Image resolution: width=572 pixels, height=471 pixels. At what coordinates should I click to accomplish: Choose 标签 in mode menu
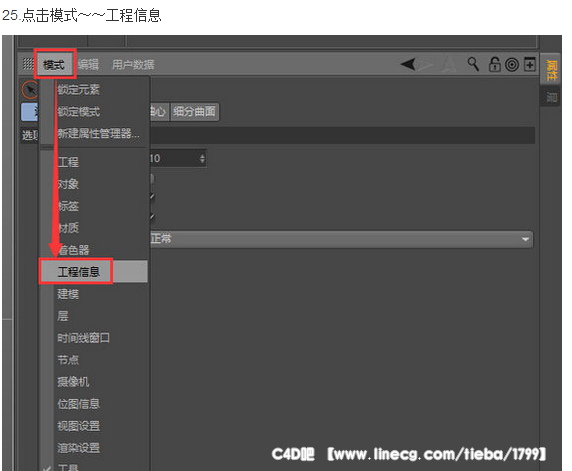click(x=68, y=206)
